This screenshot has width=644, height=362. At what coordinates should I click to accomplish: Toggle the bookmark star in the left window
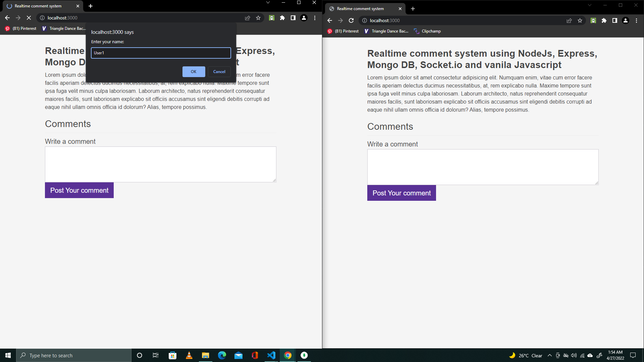tap(258, 18)
